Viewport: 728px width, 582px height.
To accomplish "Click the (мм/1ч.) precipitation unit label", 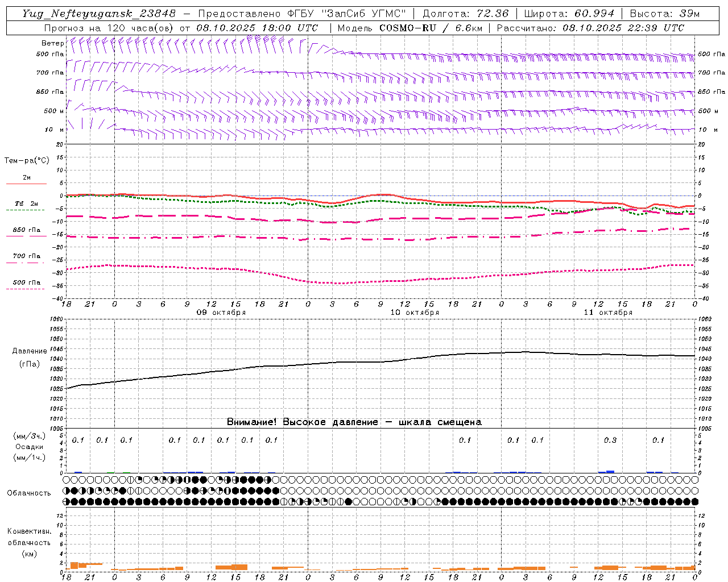I will 30,458.
